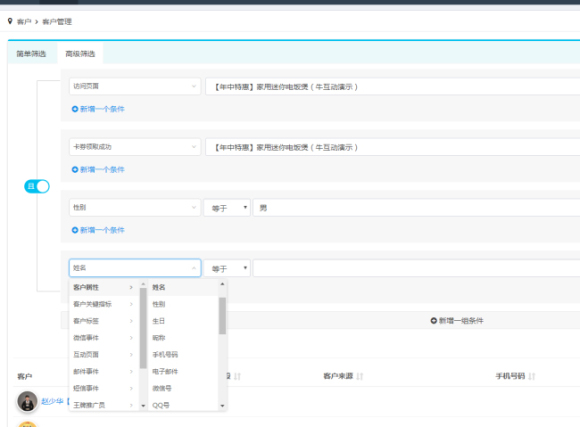This screenshot has height=427, width=580.
Task: Click the right dropdown list scrollbar thumb
Action: (x=222, y=316)
